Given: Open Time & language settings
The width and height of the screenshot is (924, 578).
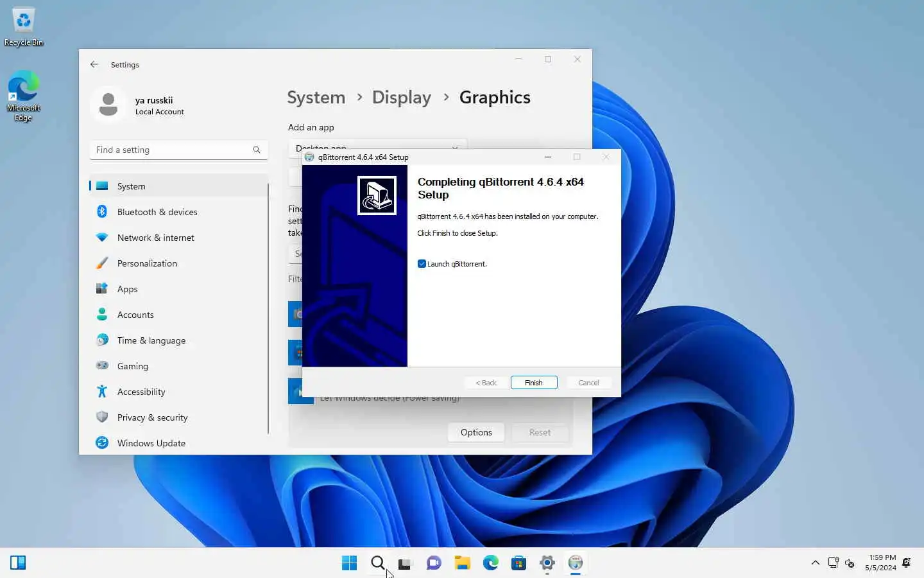Looking at the screenshot, I should (x=178, y=340).
